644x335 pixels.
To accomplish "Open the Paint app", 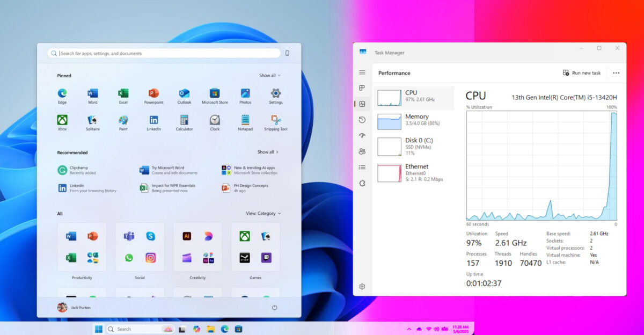I will tap(123, 123).
